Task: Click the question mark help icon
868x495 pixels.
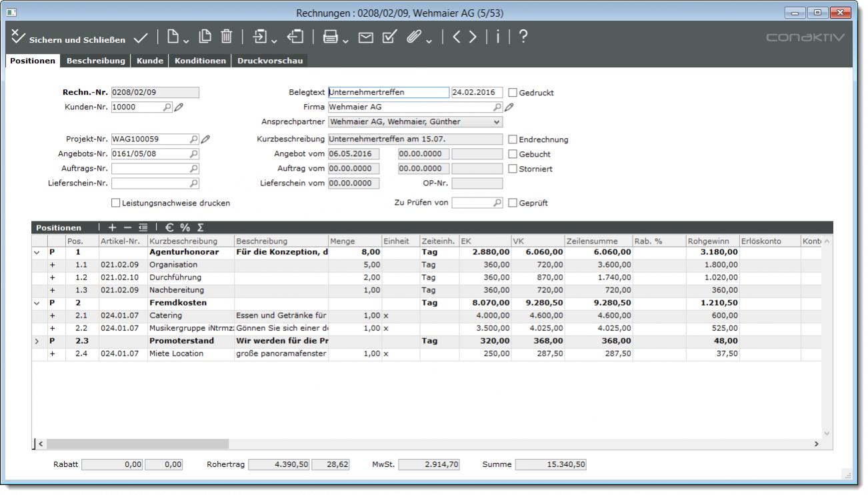Action: (x=523, y=37)
